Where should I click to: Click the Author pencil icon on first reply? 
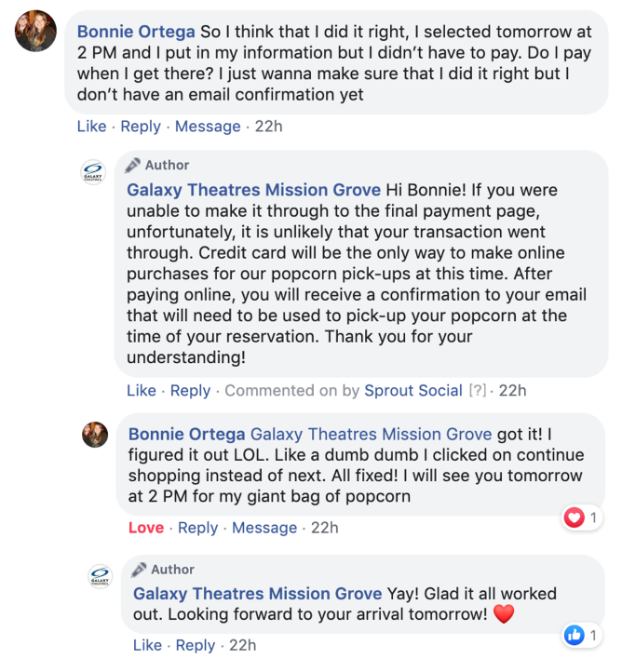tap(132, 165)
